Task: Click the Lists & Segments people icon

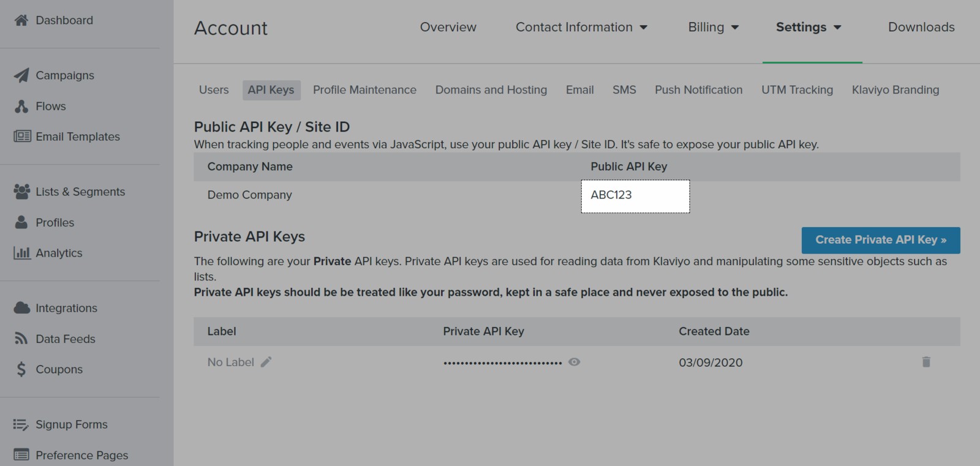Action: pos(21,192)
